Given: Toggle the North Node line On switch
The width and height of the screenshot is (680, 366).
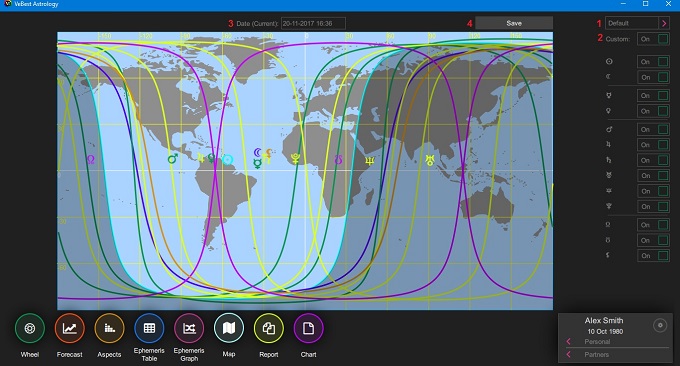Looking at the screenshot, I should tap(654, 225).
